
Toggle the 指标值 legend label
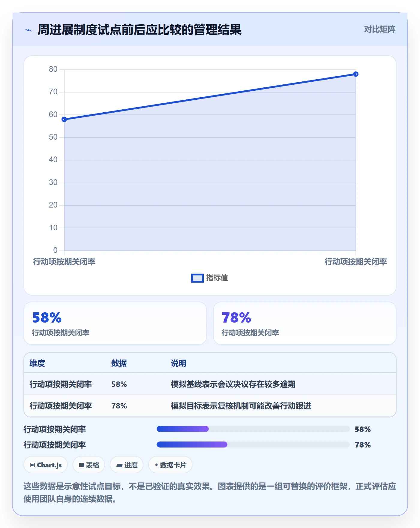(x=217, y=278)
